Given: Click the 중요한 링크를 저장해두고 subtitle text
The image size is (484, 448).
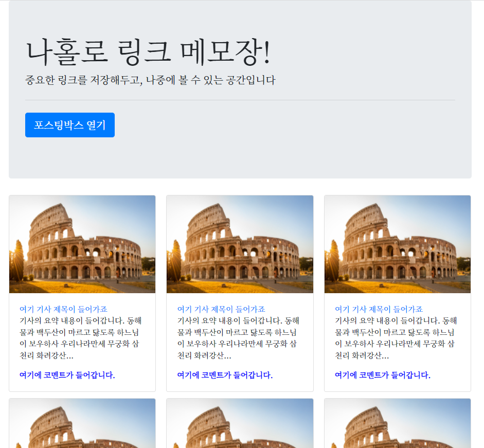Looking at the screenshot, I should tap(150, 80).
